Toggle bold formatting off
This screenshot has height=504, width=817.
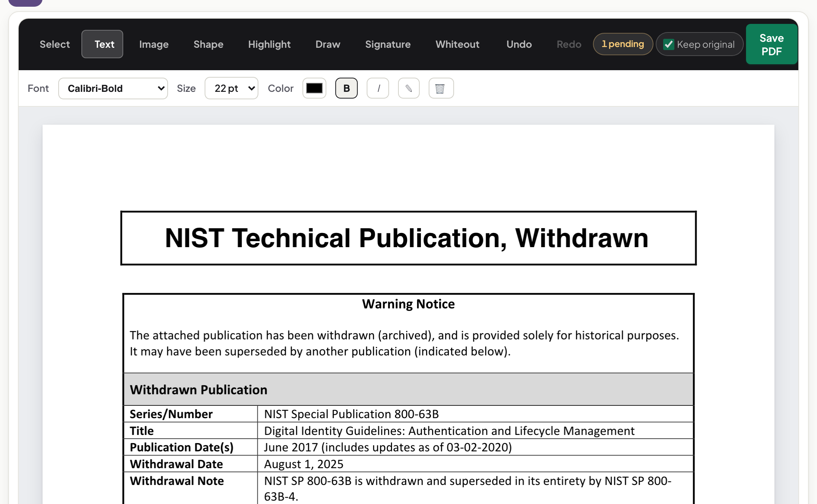347,88
